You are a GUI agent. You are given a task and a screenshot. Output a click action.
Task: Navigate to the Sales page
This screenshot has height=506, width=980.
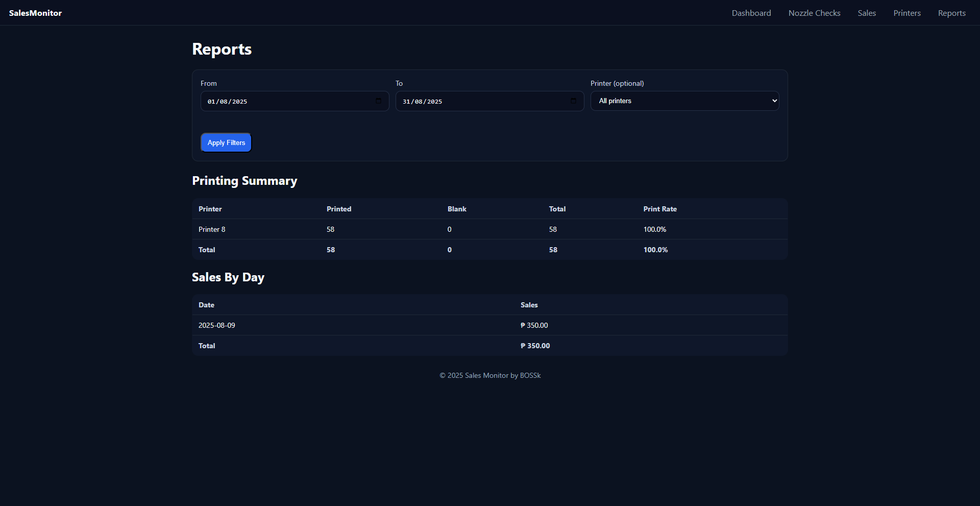pos(867,13)
